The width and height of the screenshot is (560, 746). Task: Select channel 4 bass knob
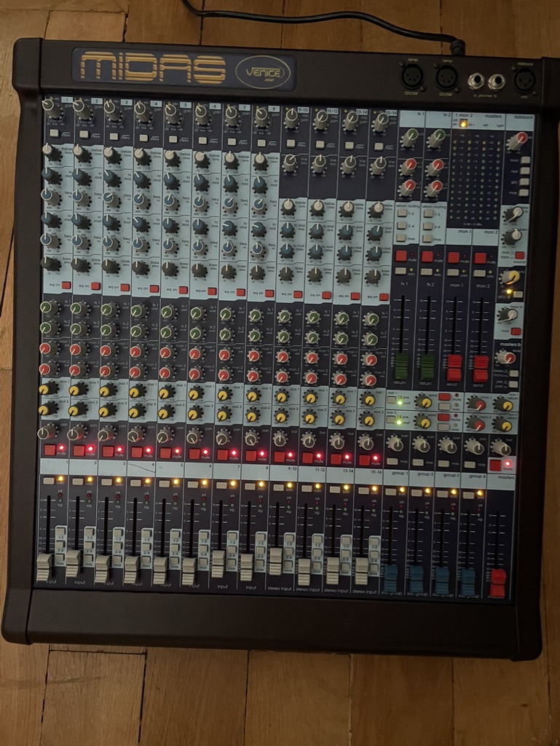coord(141,267)
